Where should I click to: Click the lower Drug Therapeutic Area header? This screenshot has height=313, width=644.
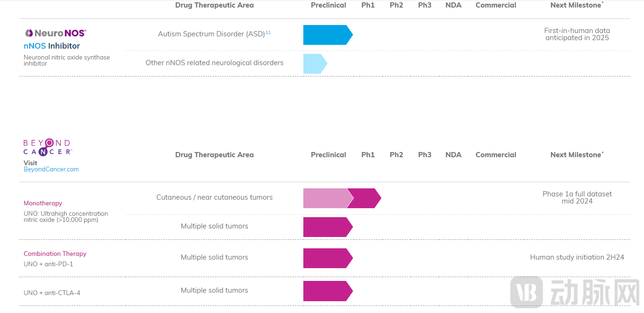[214, 155]
